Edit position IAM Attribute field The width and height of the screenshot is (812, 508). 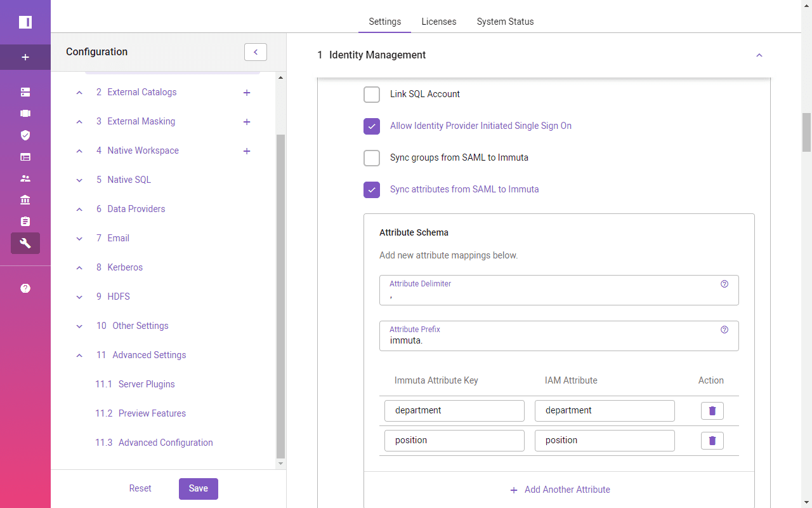(x=605, y=441)
